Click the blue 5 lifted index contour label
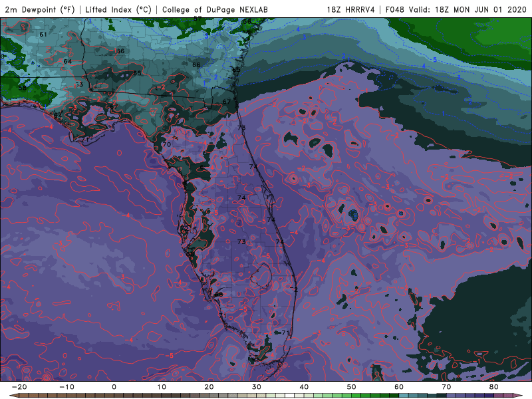Viewport: 532px width, 399px height. pos(435,60)
